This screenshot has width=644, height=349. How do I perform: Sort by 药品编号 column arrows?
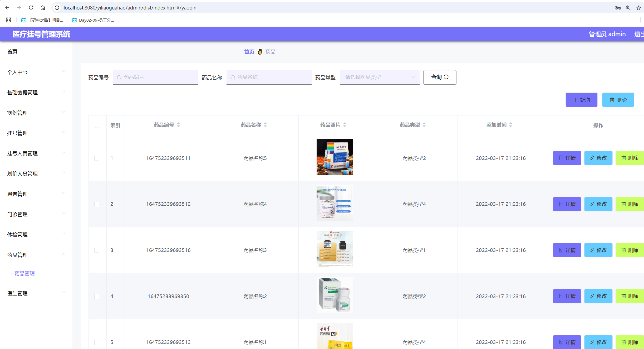pyautogui.click(x=178, y=125)
